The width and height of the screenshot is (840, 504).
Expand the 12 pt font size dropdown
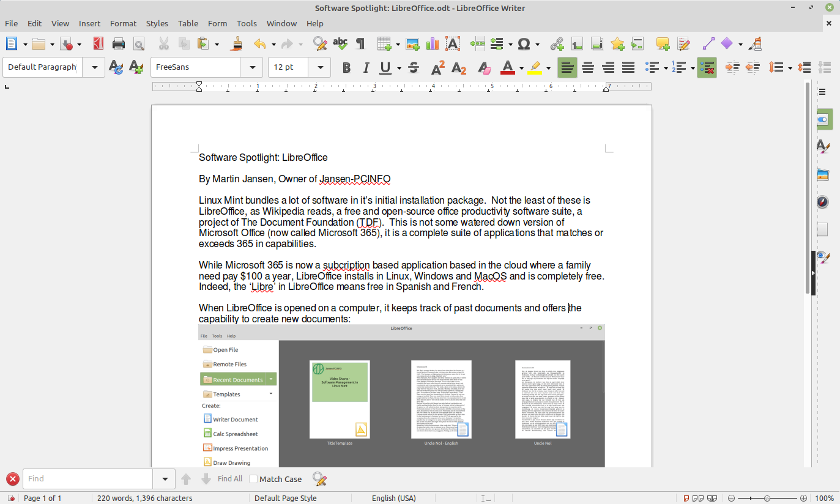point(319,67)
